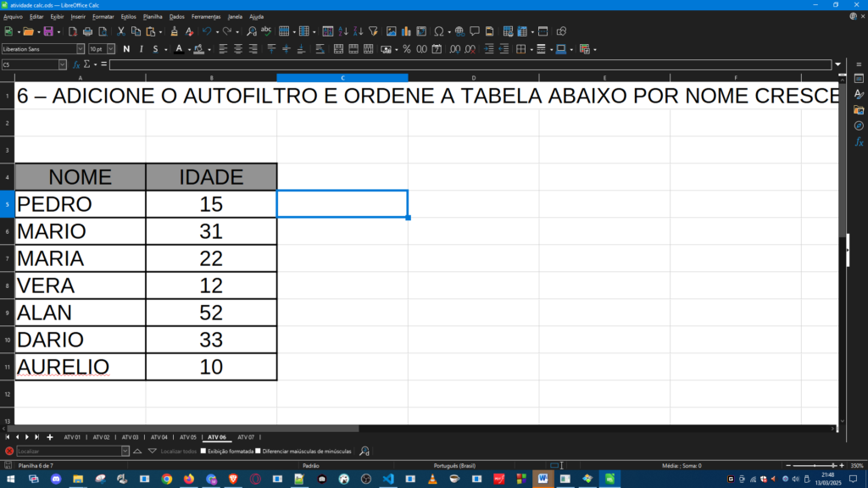Image resolution: width=868 pixels, height=488 pixels.
Task: Check Diferenciar maiúsculas de minúsculas
Action: point(259,451)
